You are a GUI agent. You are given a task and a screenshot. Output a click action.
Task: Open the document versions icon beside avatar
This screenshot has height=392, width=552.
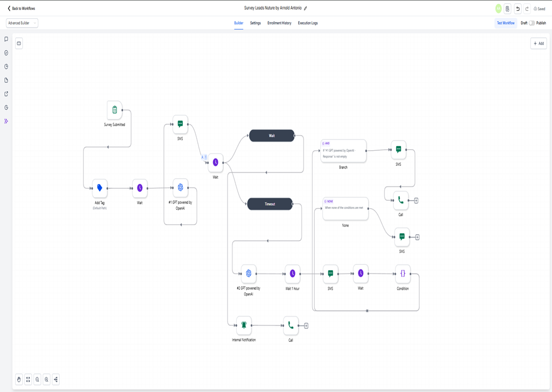pos(507,9)
